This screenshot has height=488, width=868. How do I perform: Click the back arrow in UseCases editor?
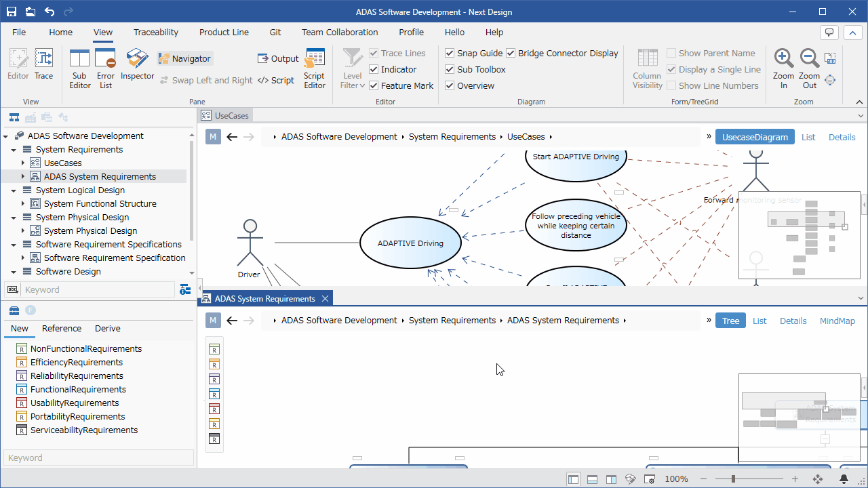232,136
